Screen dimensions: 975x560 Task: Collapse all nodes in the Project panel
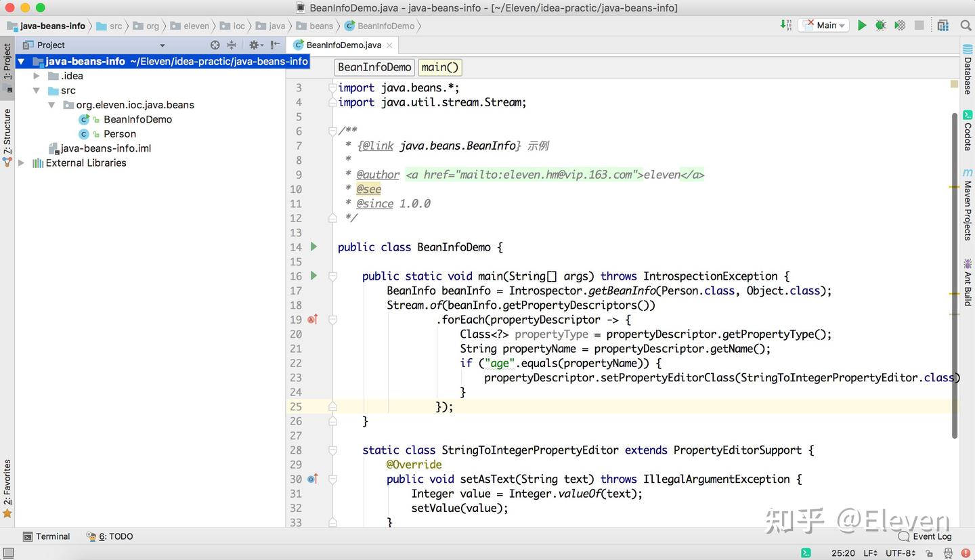pyautogui.click(x=232, y=45)
